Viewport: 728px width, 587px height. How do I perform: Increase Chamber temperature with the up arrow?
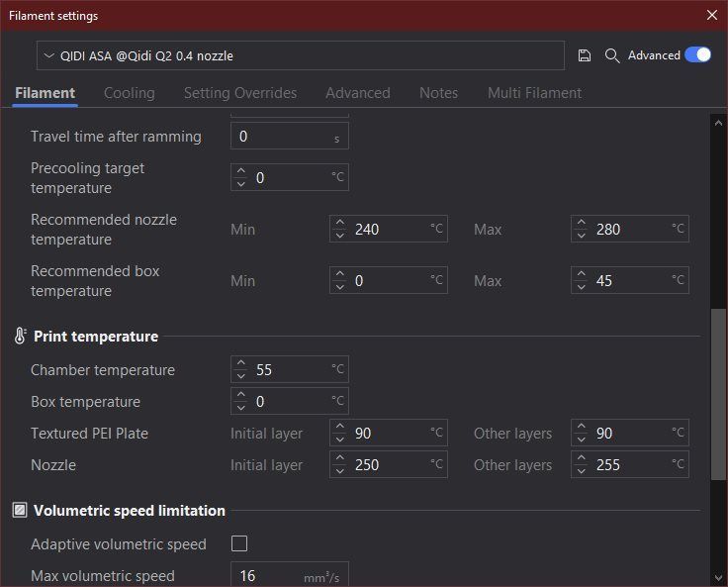pos(241,364)
